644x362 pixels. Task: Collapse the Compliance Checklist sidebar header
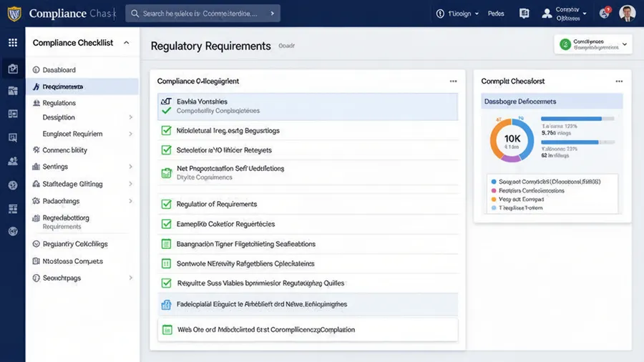126,43
